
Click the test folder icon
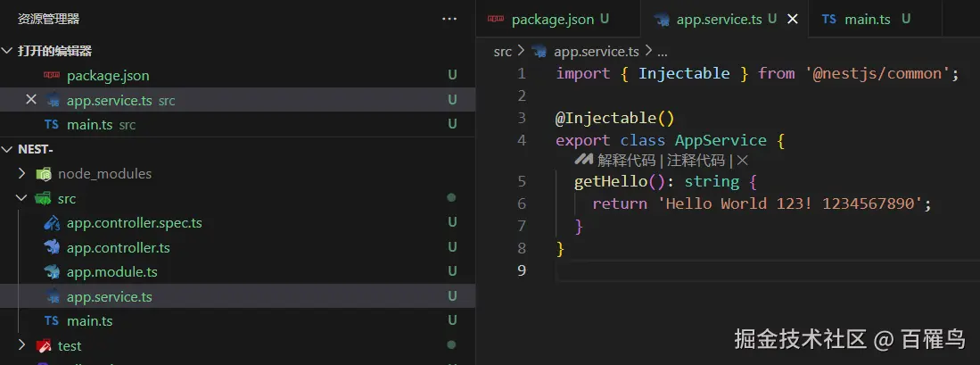coord(44,345)
